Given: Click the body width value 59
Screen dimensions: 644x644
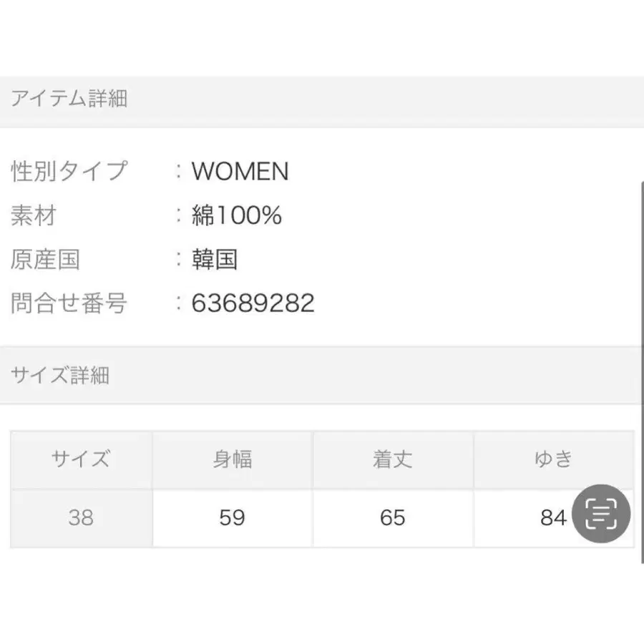Looking at the screenshot, I should 233,517.
